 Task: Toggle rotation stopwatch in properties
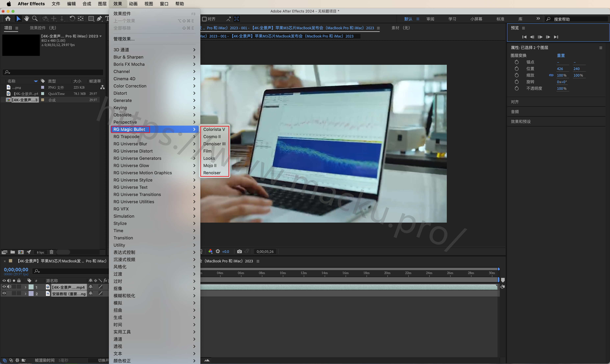pyautogui.click(x=517, y=82)
